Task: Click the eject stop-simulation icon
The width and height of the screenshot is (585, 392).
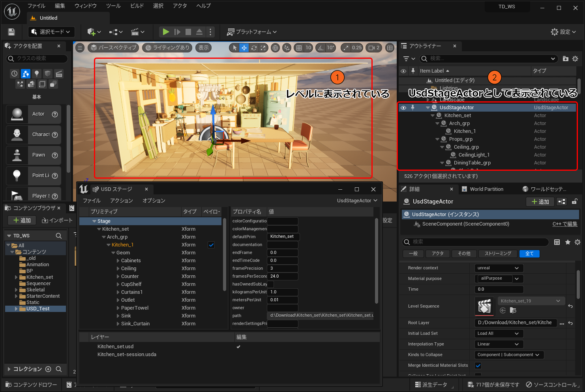Action: [x=199, y=32]
